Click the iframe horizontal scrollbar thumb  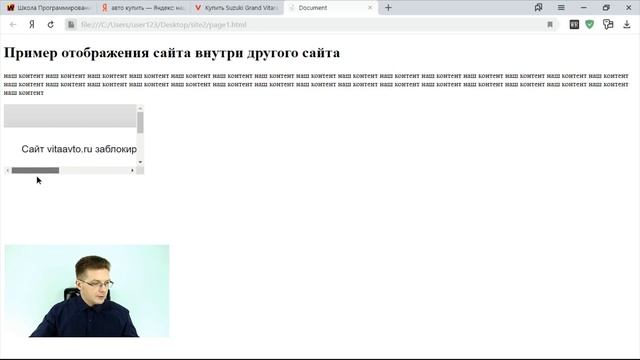(36, 170)
